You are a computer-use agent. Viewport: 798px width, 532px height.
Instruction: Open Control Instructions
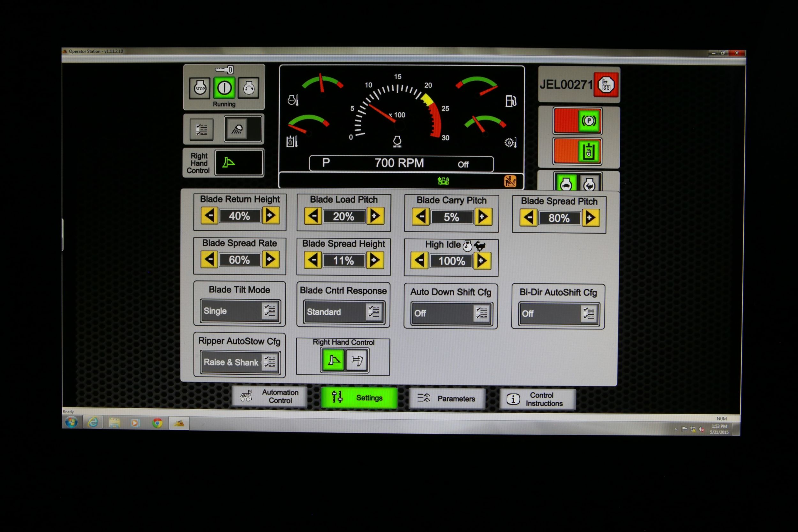click(538, 399)
